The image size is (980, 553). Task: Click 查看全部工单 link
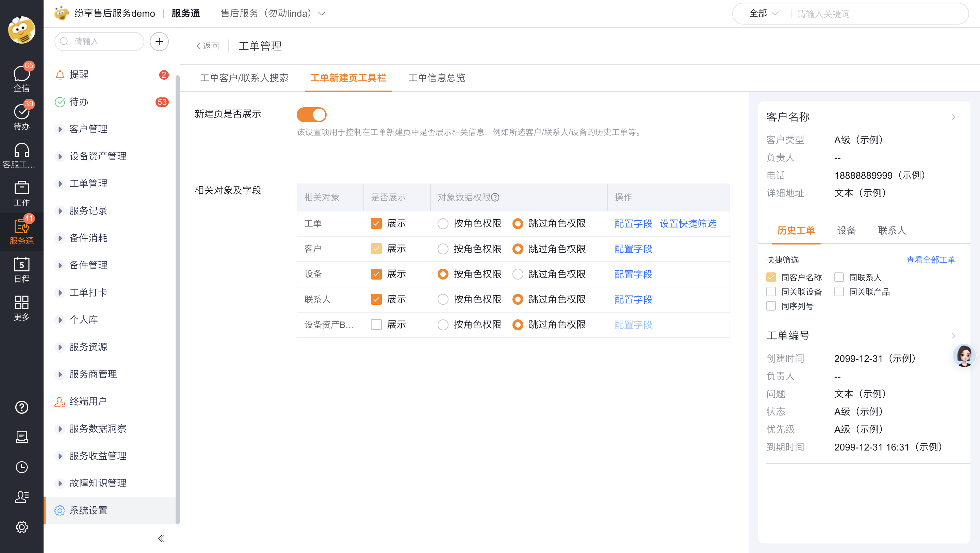pos(931,260)
